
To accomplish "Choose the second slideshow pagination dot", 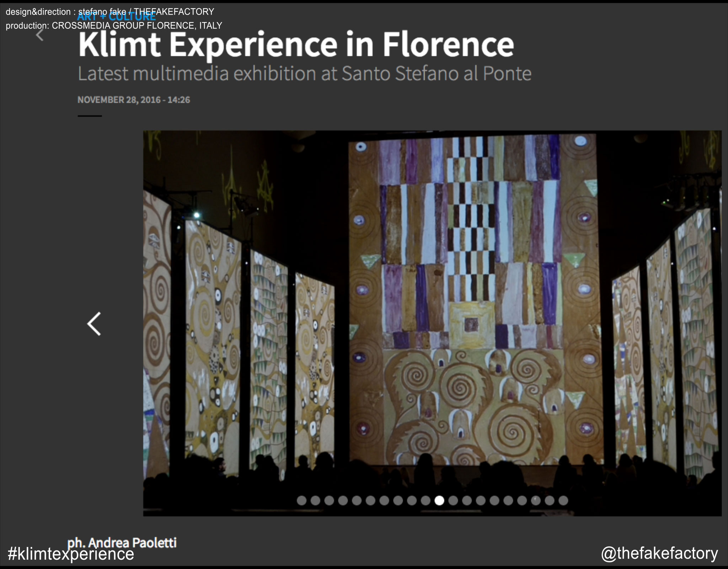I will tap(315, 500).
